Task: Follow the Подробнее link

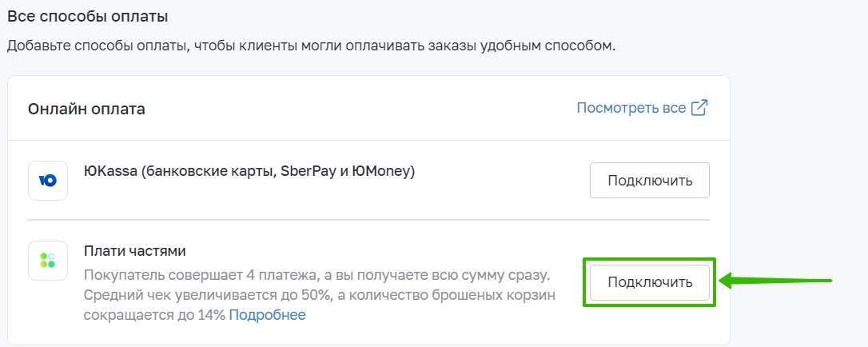Action: [x=267, y=315]
